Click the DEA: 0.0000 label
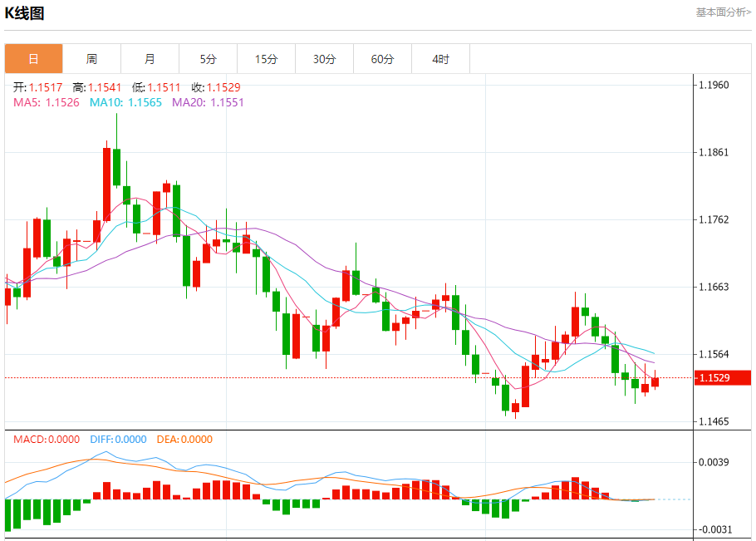 (184, 440)
